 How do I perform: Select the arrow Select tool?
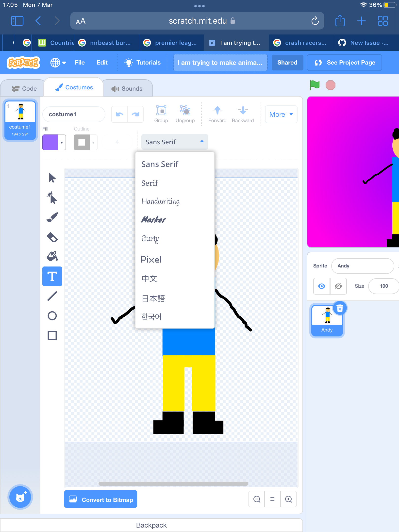52,178
